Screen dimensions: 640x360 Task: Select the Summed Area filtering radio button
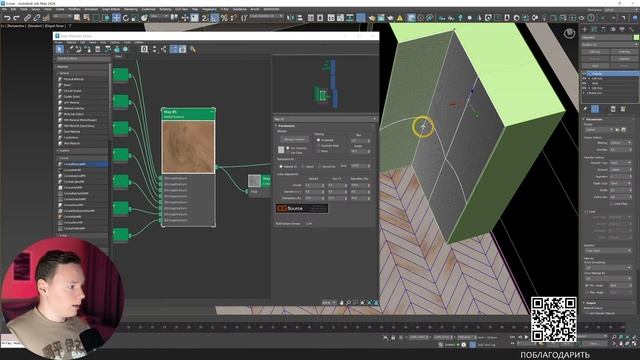318,146
